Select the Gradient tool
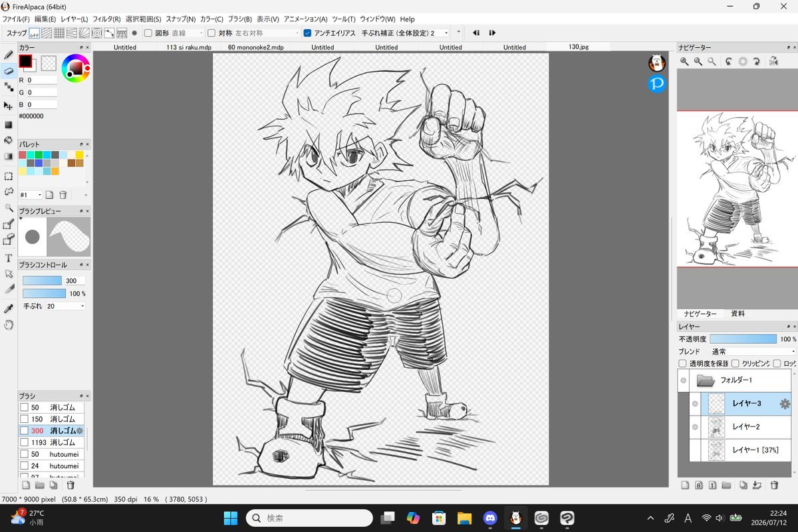 pos(9,156)
